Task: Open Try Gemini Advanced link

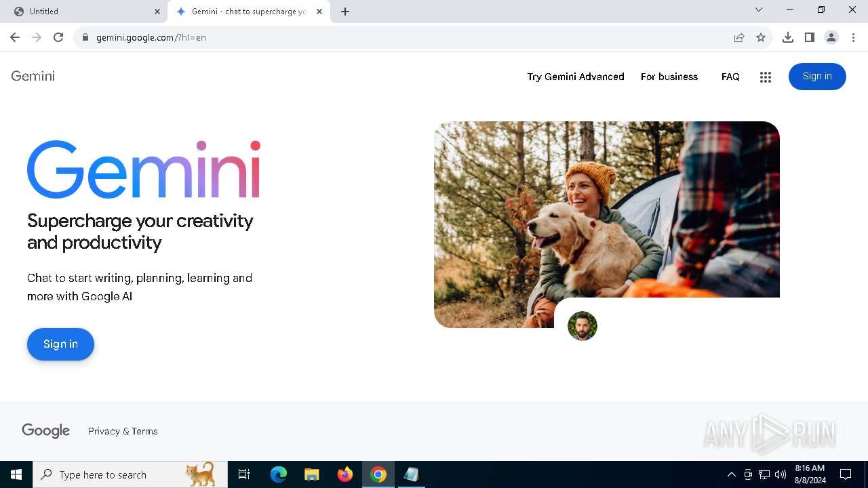Action: coord(576,77)
